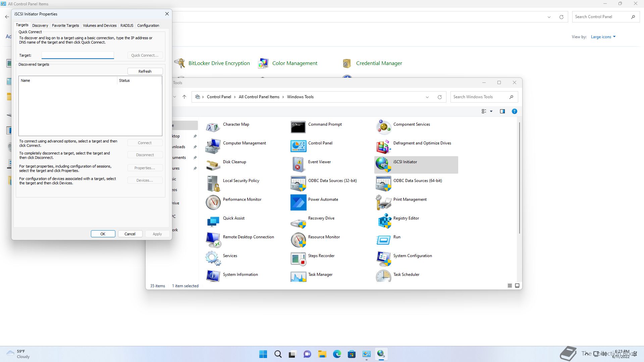The width and height of the screenshot is (644, 362).
Task: Click the Search Control Panel box
Action: pyautogui.click(x=605, y=17)
